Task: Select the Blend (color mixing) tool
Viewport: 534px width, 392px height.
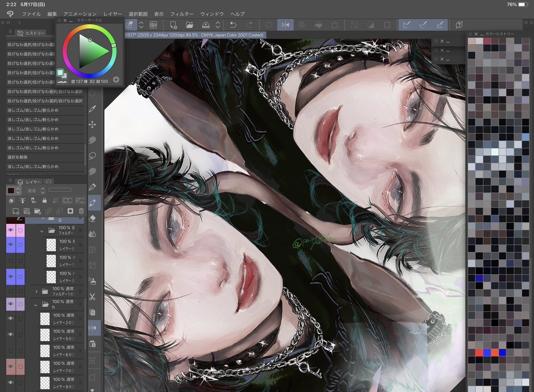Action: (x=93, y=234)
